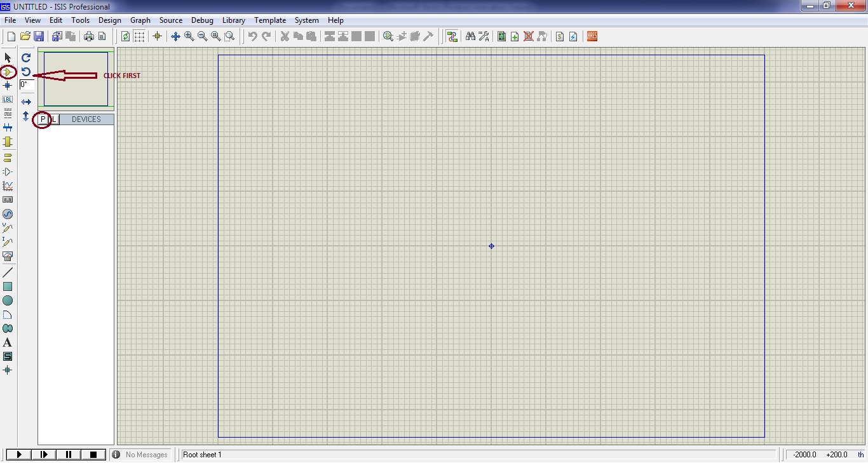Open the Graph mode tool

[x=8, y=185]
